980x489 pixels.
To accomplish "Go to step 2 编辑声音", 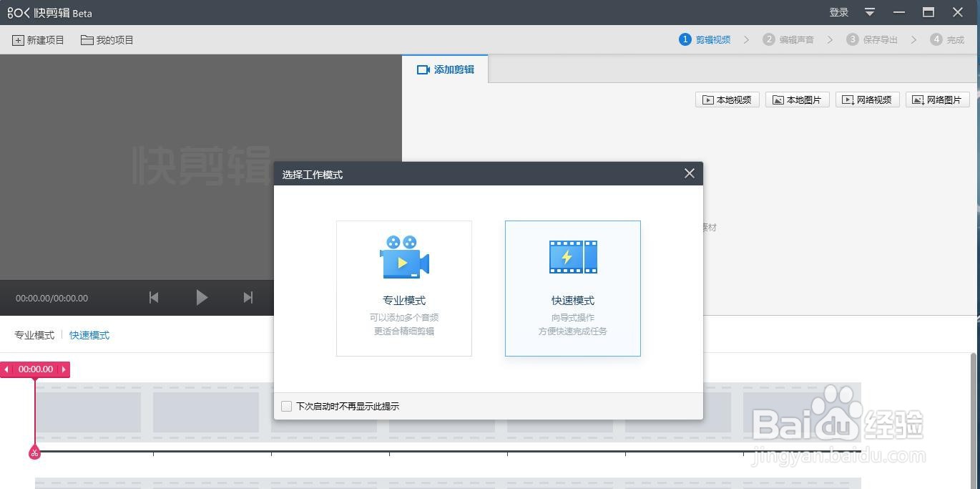I will (788, 39).
